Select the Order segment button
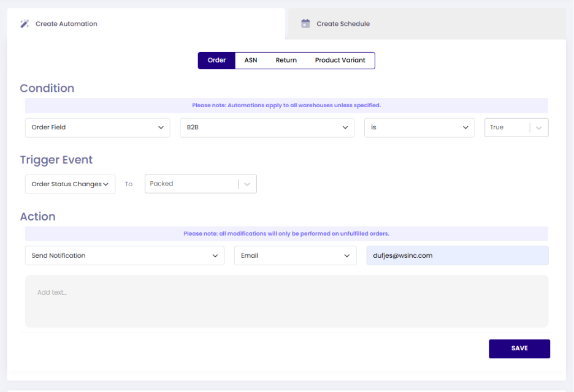The height and width of the screenshot is (392, 574). point(216,61)
